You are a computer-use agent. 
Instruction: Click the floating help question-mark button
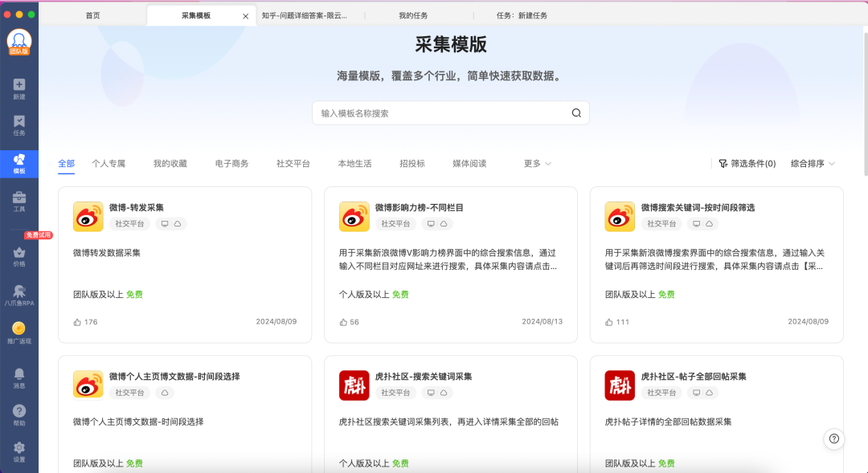(833, 438)
